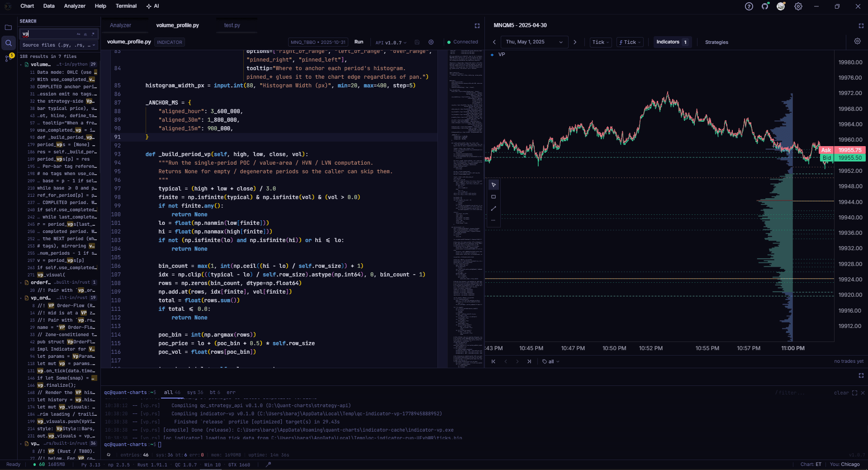Maximize the terminal panel
The image size is (868, 470).
click(x=861, y=375)
